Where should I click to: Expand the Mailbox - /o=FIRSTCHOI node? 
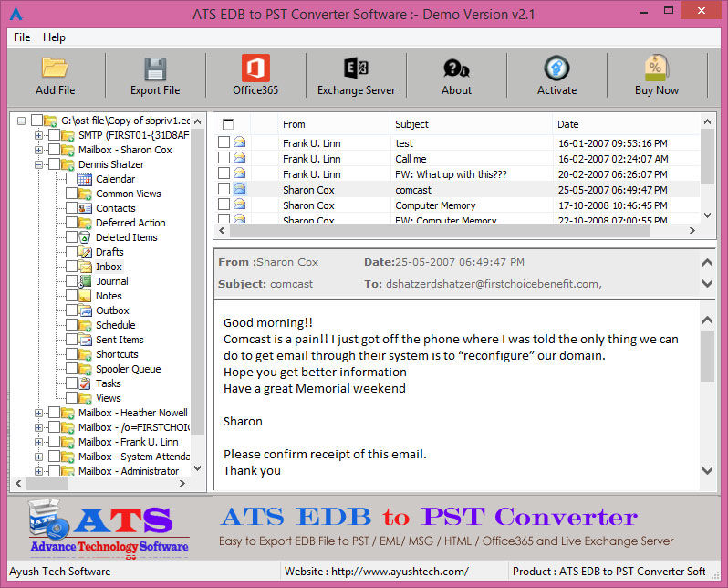click(38, 427)
